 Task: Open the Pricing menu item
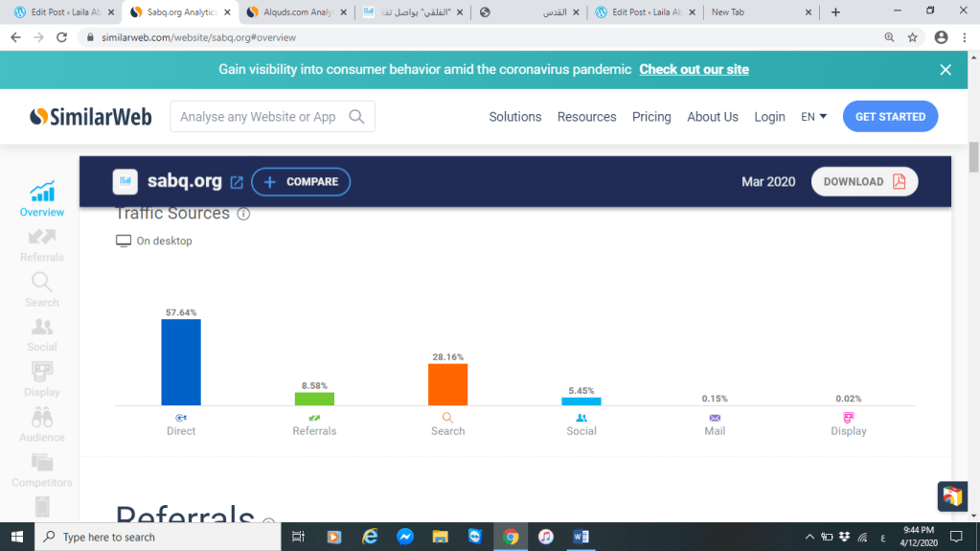click(651, 117)
